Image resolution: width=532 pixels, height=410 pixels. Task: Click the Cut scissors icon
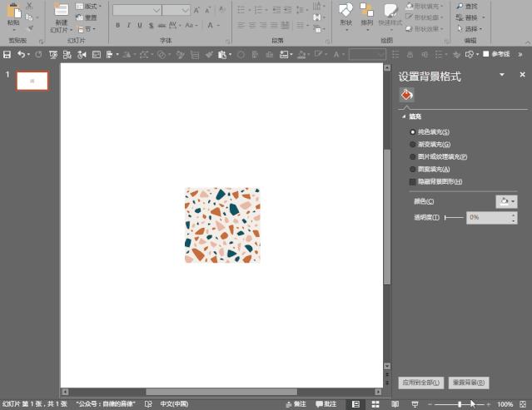pos(29,6)
